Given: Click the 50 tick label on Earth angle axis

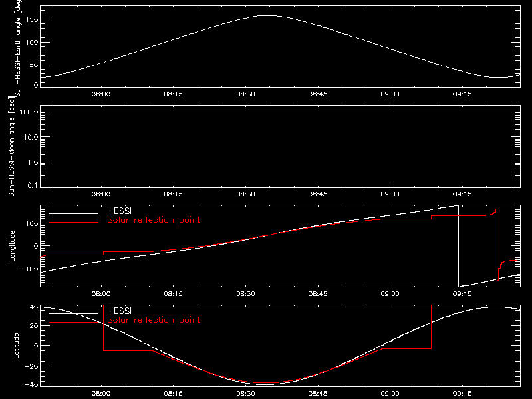Looking at the screenshot, I should click(34, 65).
